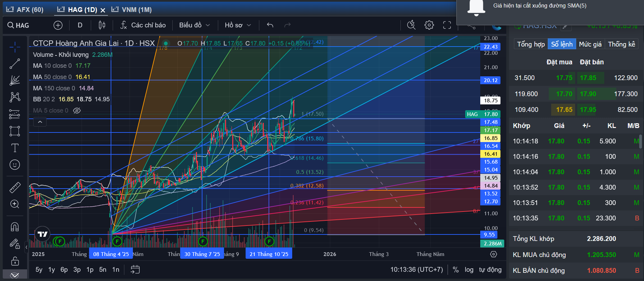This screenshot has height=281, width=644.
Task: Select the crosshair cursor tool
Action: [14, 47]
